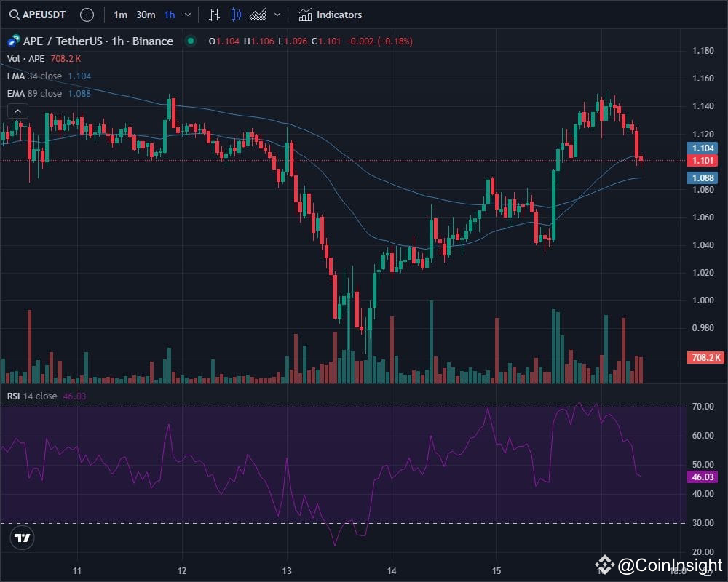Viewport: 728px width, 582px height.
Task: Collapse the legend using the caret arrow
Action: coord(17,111)
